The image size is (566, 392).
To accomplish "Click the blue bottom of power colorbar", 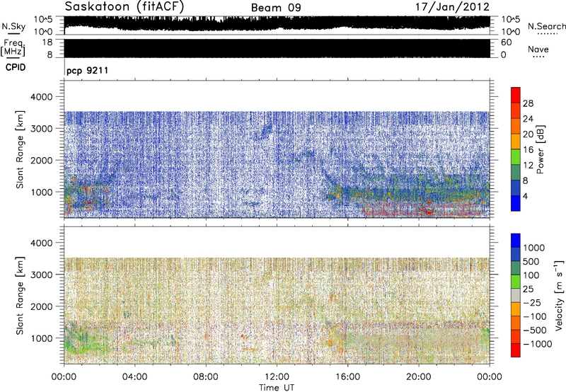I will click(516, 203).
